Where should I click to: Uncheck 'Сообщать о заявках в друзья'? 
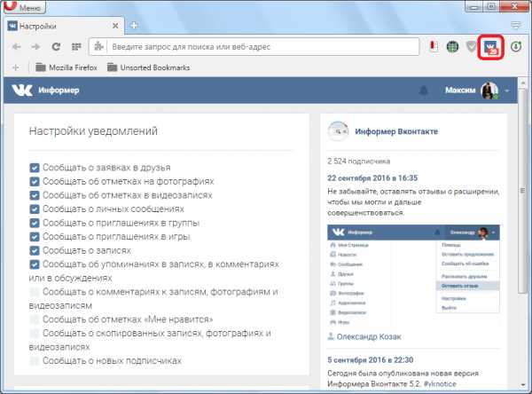[x=35, y=168]
